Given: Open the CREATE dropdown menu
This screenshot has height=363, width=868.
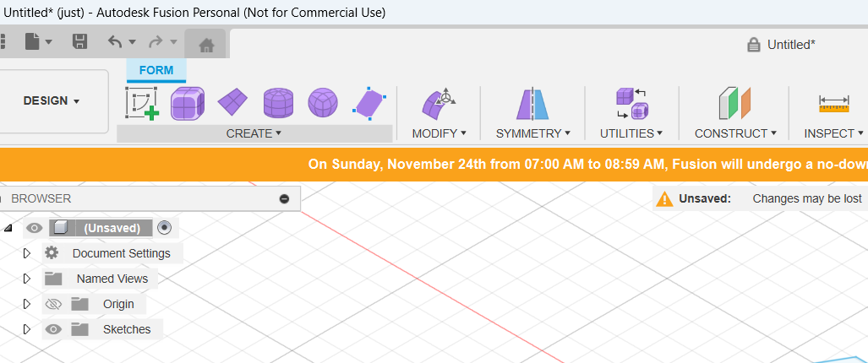Looking at the screenshot, I should (x=254, y=133).
